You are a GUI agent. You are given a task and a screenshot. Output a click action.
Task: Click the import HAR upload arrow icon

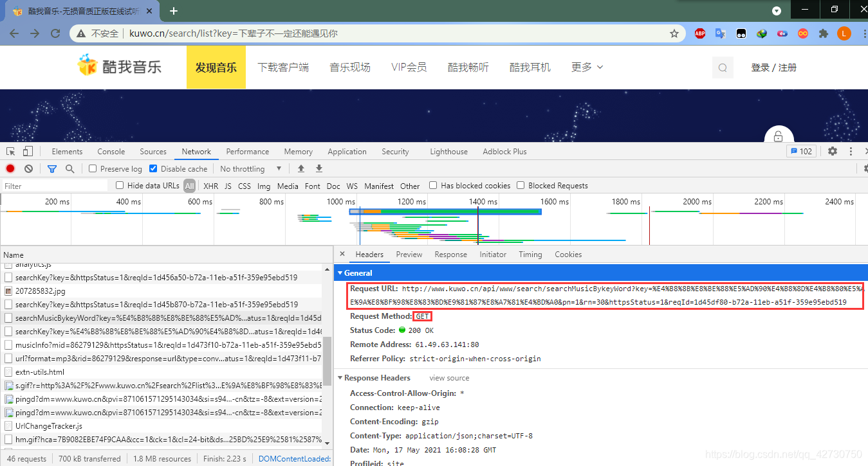pyautogui.click(x=300, y=168)
